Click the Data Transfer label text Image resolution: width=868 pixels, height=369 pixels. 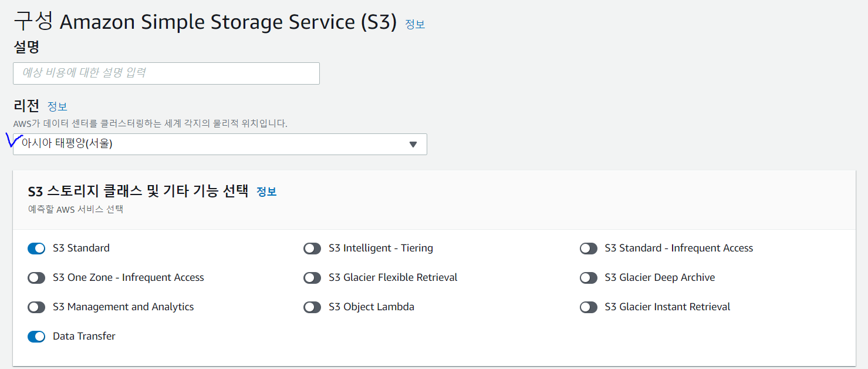(x=84, y=336)
